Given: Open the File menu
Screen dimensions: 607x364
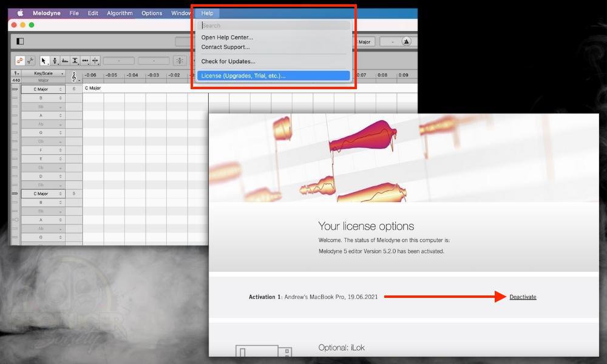Looking at the screenshot, I should [x=74, y=13].
